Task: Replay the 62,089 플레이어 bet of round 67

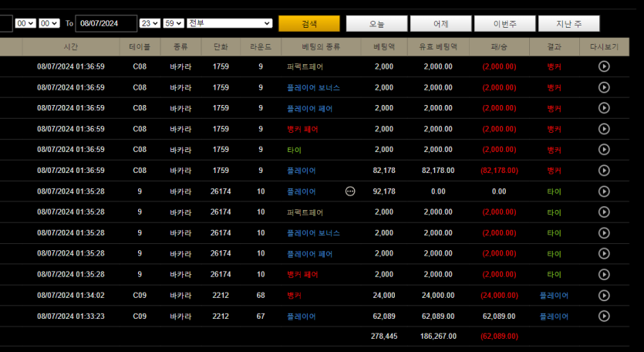Action: (604, 316)
